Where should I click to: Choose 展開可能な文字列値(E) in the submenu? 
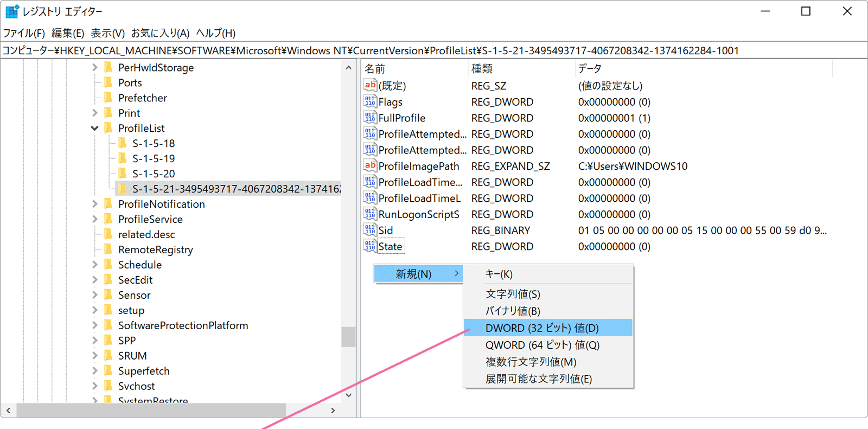click(x=548, y=379)
